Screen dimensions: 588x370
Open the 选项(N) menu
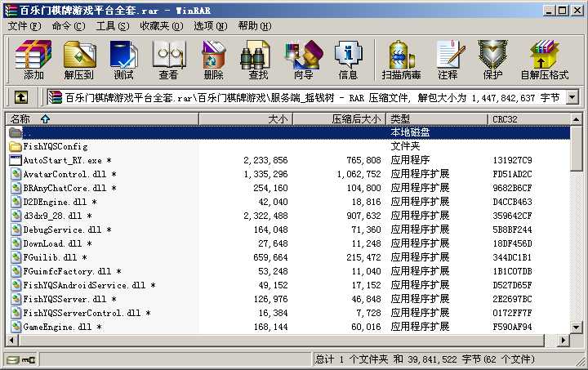(x=211, y=26)
